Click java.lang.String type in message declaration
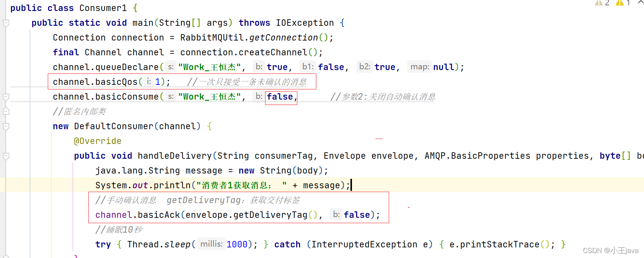Image resolution: width=644 pixels, height=258 pixels. click(138, 170)
